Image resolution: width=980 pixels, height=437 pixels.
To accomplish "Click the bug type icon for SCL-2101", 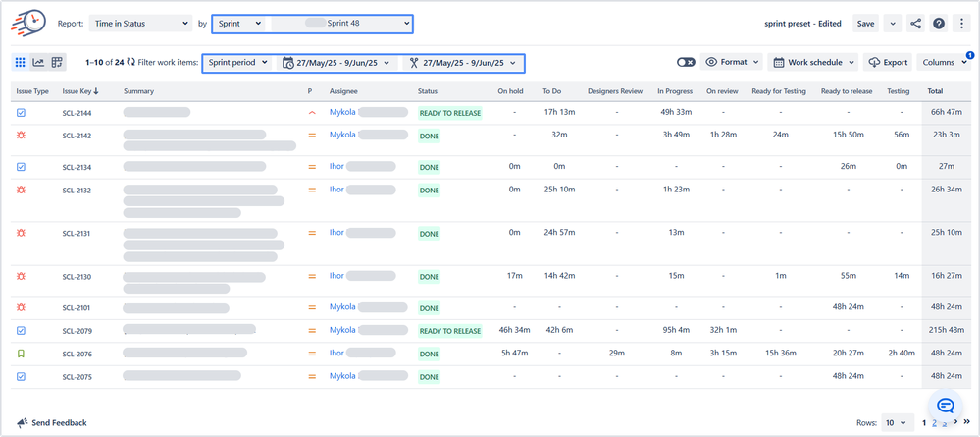I will 21,307.
